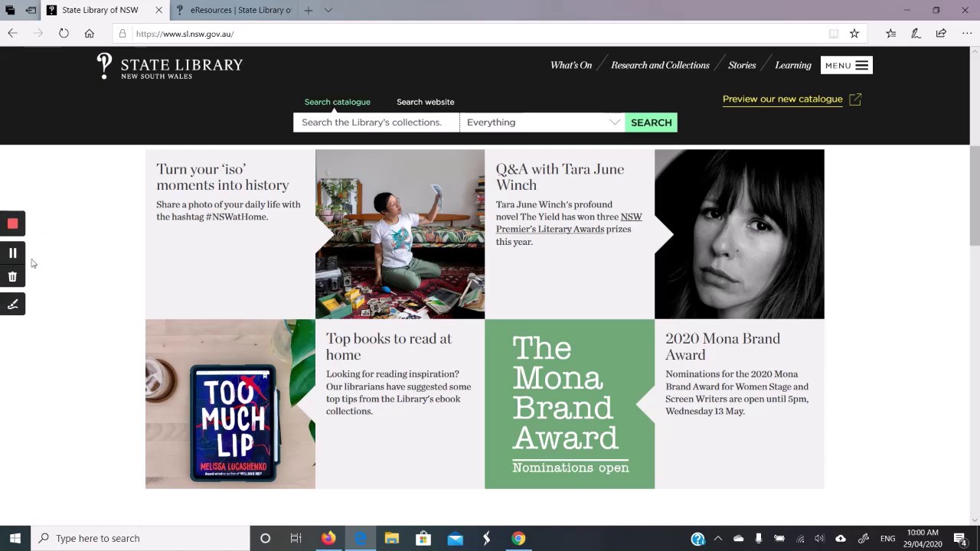Go back to the previous page in the browser

click(12, 34)
